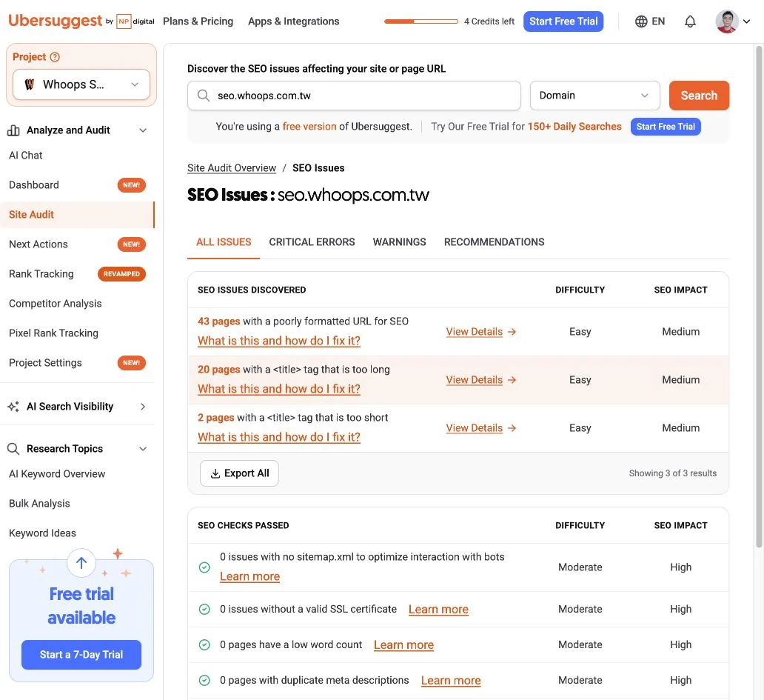Open Pixel Rank Tracking in sidebar
Image resolution: width=764 pixels, height=700 pixels.
[x=53, y=333]
